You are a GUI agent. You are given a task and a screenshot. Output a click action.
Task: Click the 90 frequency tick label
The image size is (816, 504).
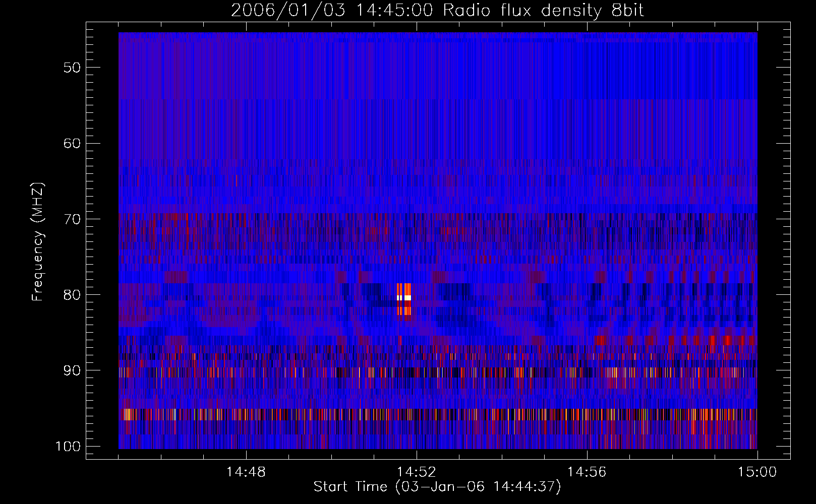coord(72,370)
